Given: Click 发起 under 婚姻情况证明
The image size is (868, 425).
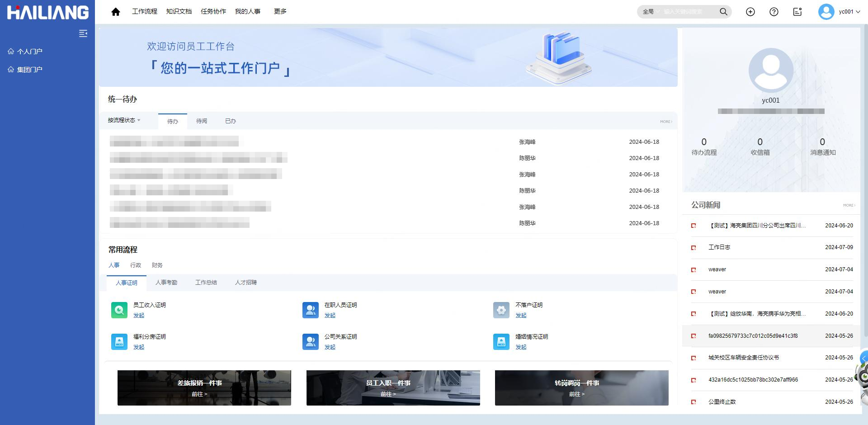Looking at the screenshot, I should 521,347.
